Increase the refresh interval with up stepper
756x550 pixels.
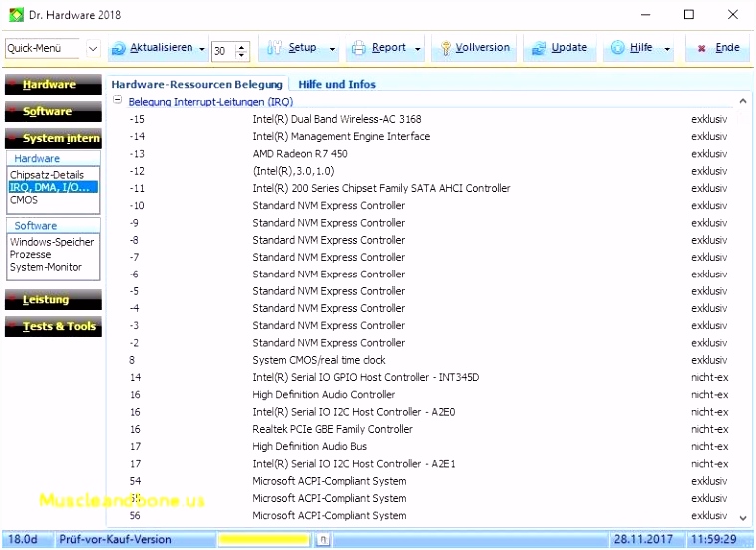tap(242, 46)
